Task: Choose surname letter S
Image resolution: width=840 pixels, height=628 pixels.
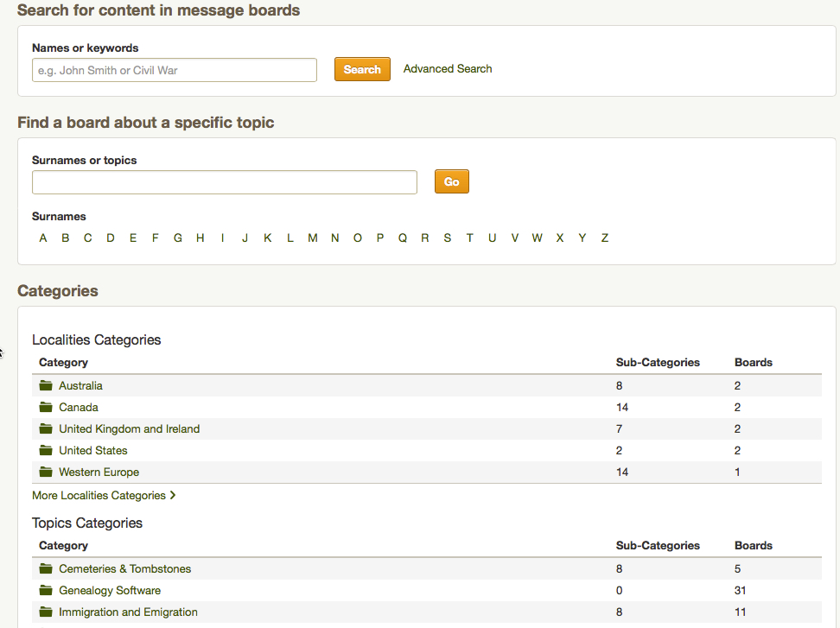Action: click(448, 238)
